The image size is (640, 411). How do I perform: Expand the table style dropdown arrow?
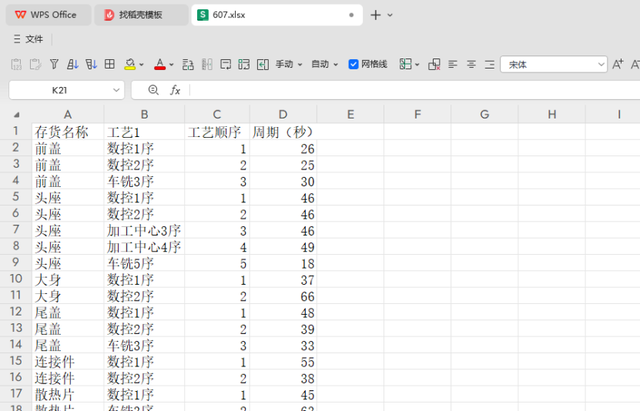(417, 64)
